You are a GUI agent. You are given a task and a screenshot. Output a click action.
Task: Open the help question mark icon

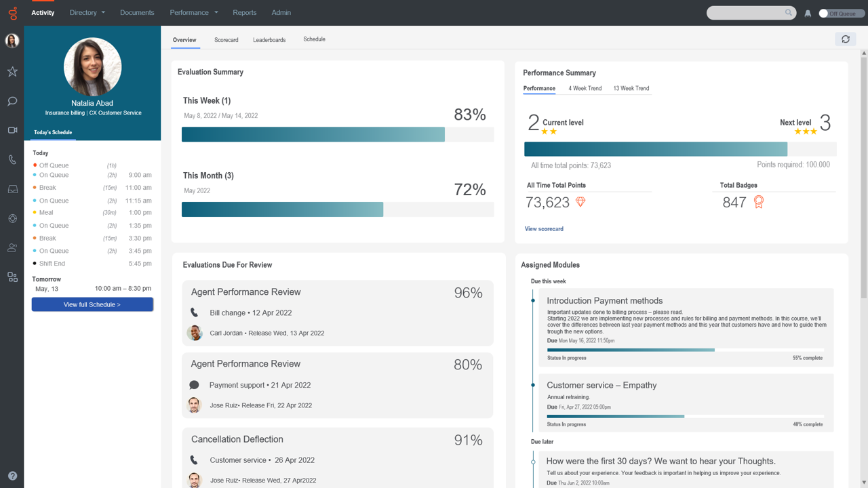point(12,476)
